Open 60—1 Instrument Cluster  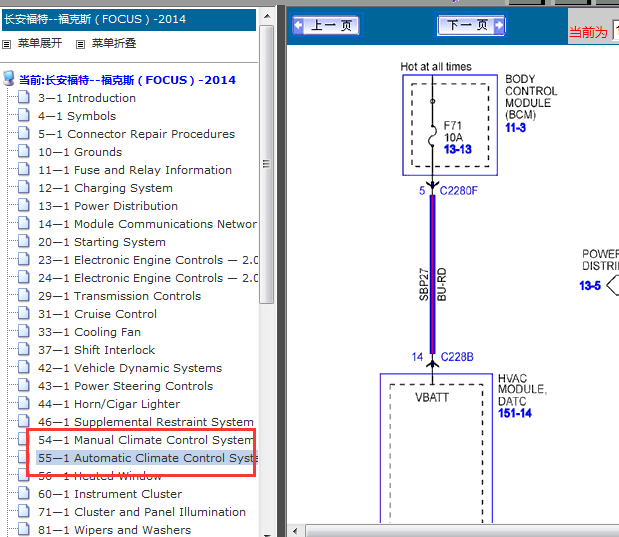coord(110,494)
